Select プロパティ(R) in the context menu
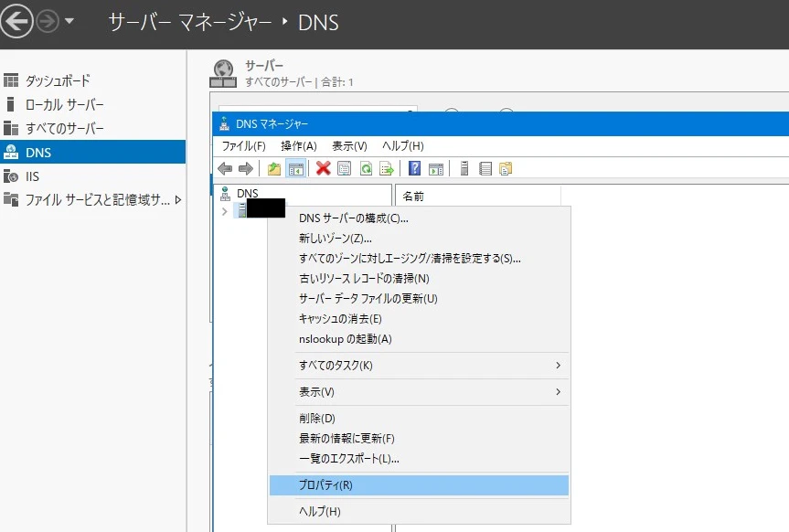Viewport: 789px width, 532px height. [419, 485]
